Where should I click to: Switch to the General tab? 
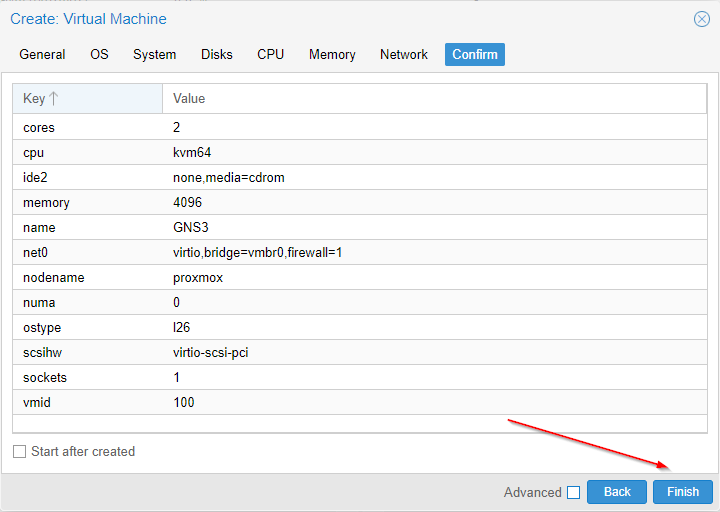tap(42, 55)
